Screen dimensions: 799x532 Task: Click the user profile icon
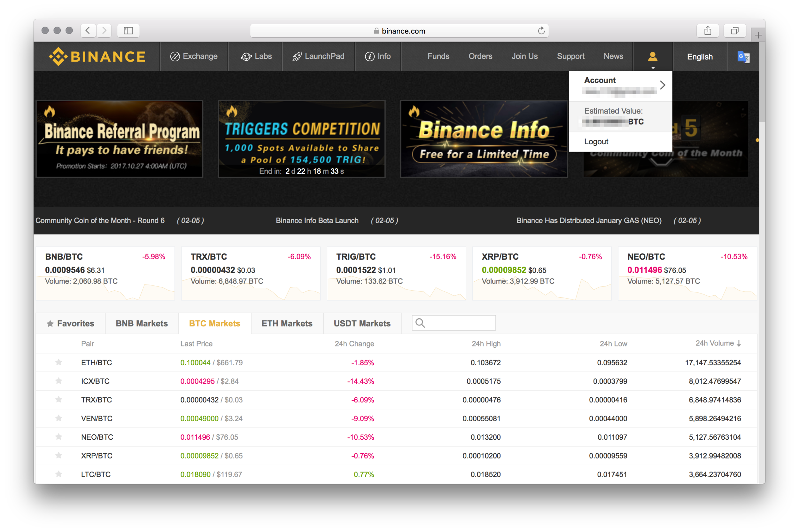click(652, 57)
